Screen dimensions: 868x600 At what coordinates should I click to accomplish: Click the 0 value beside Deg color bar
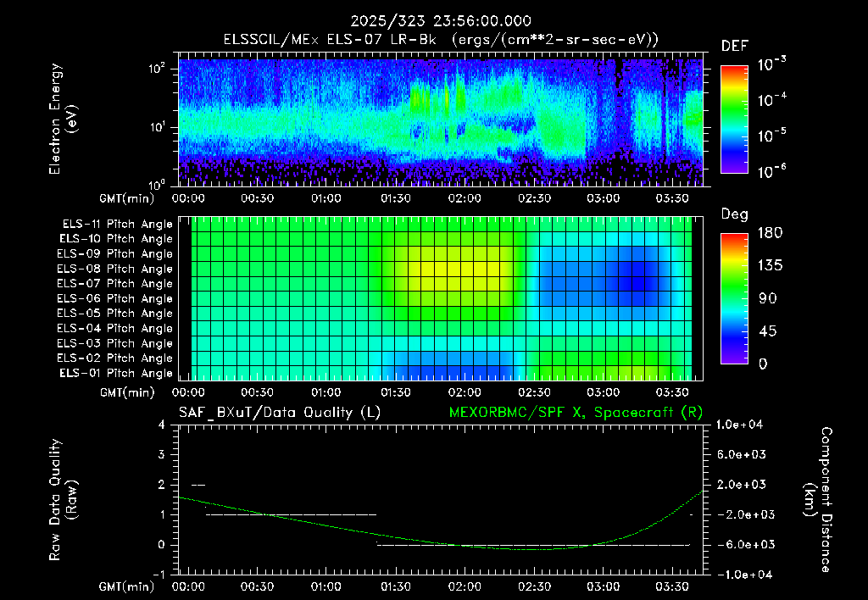(x=763, y=364)
